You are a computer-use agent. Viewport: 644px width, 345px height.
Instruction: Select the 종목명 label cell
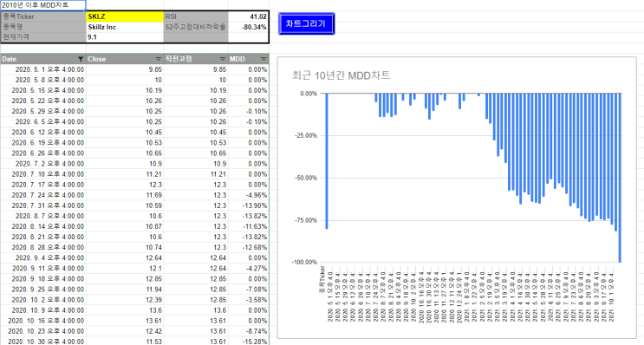pyautogui.click(x=43, y=27)
